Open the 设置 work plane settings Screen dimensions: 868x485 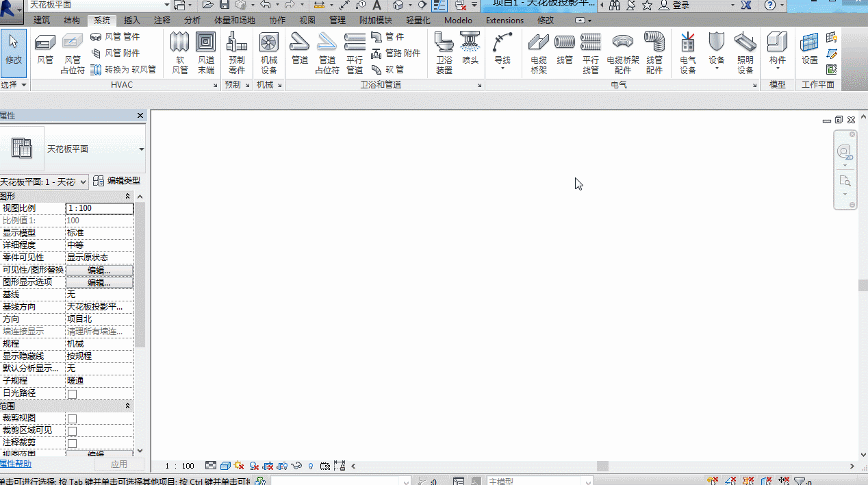(x=810, y=49)
